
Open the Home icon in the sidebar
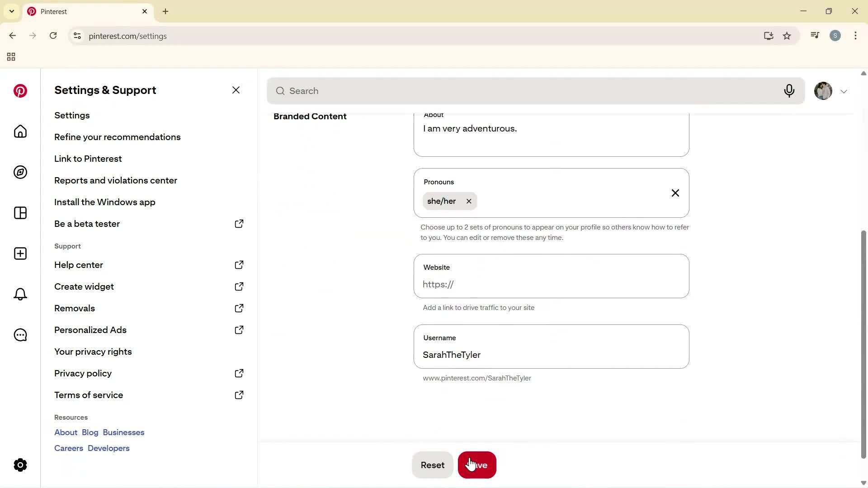point(20,131)
